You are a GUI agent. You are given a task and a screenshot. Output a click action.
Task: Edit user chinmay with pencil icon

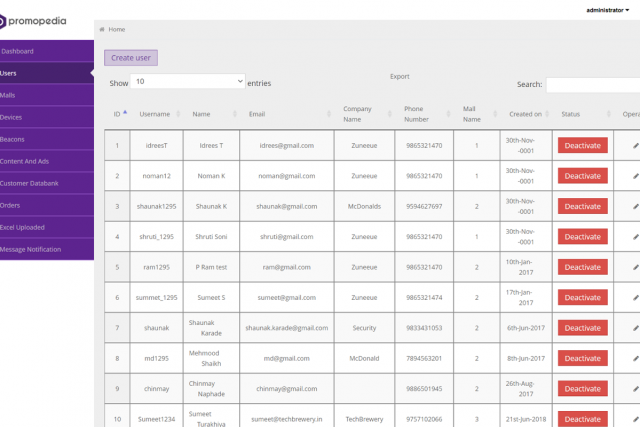636,389
